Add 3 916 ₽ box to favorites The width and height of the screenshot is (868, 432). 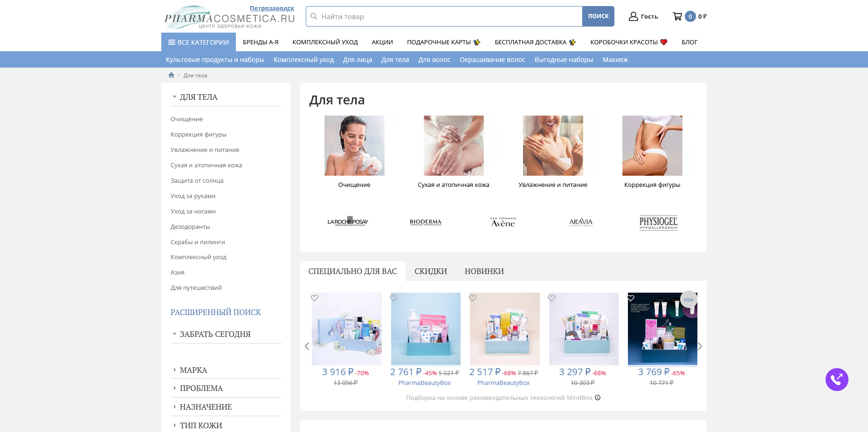(x=315, y=298)
